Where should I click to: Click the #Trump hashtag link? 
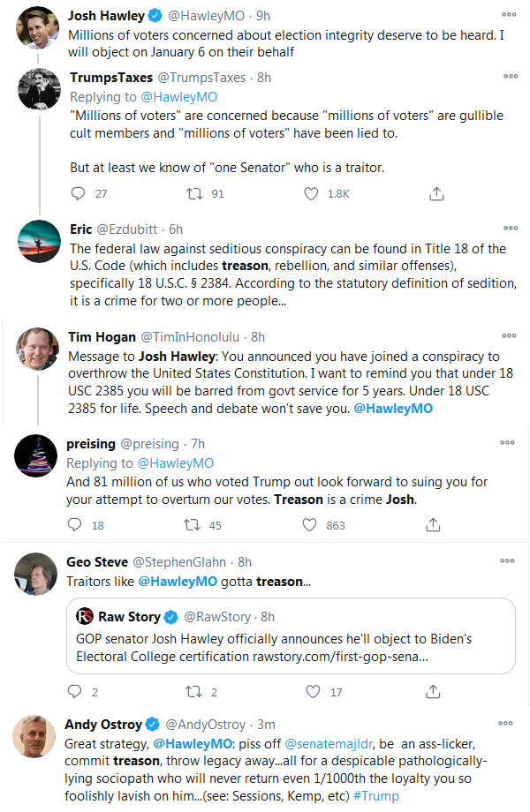(375, 795)
